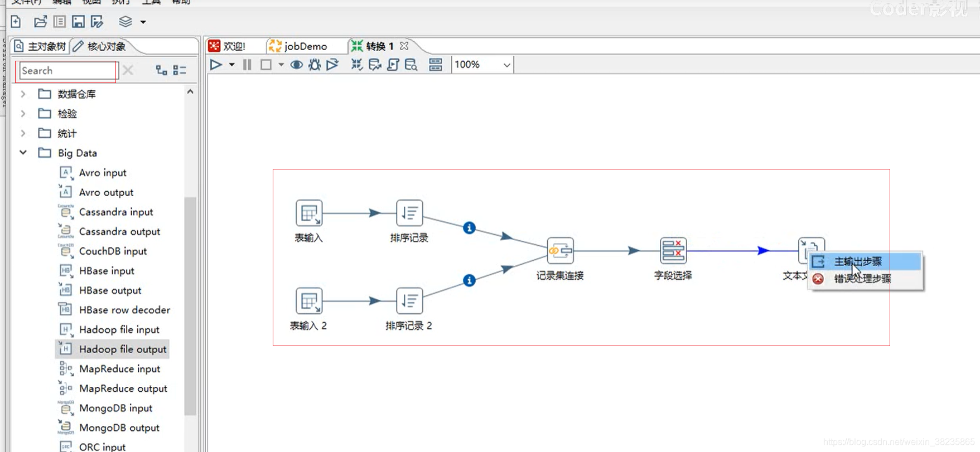Generate SQL for the transformation
980x452 pixels.
(393, 65)
